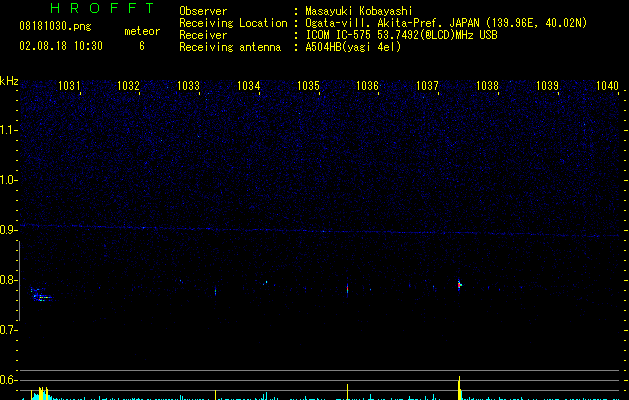629x400 pixels.
Task: Click the date stamp 02.08.18 10:30
Action: (61, 46)
